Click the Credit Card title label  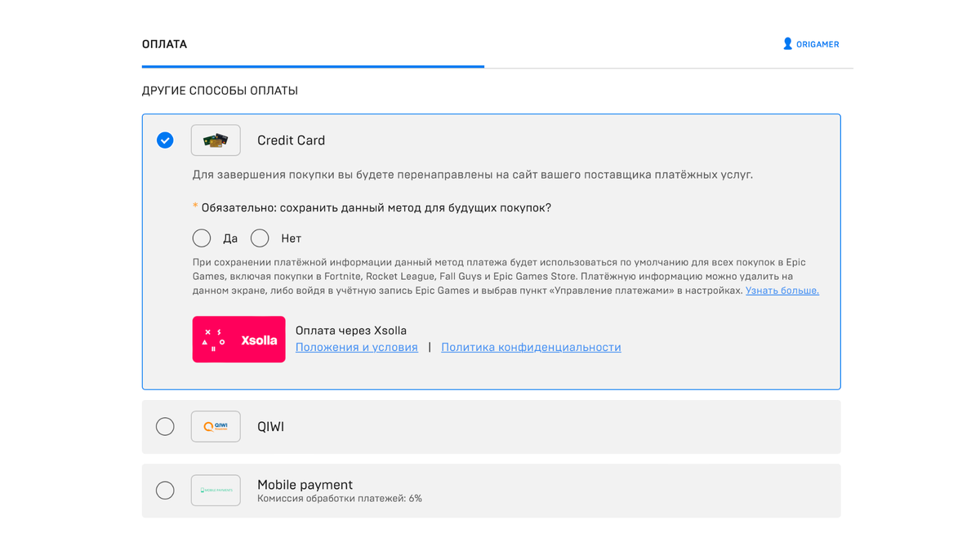click(291, 140)
